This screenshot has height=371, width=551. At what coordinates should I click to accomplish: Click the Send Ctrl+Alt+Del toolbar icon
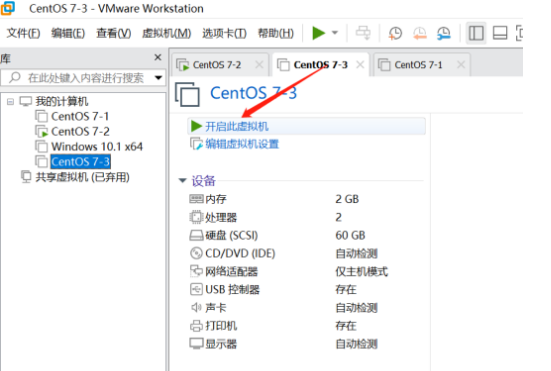(x=363, y=33)
